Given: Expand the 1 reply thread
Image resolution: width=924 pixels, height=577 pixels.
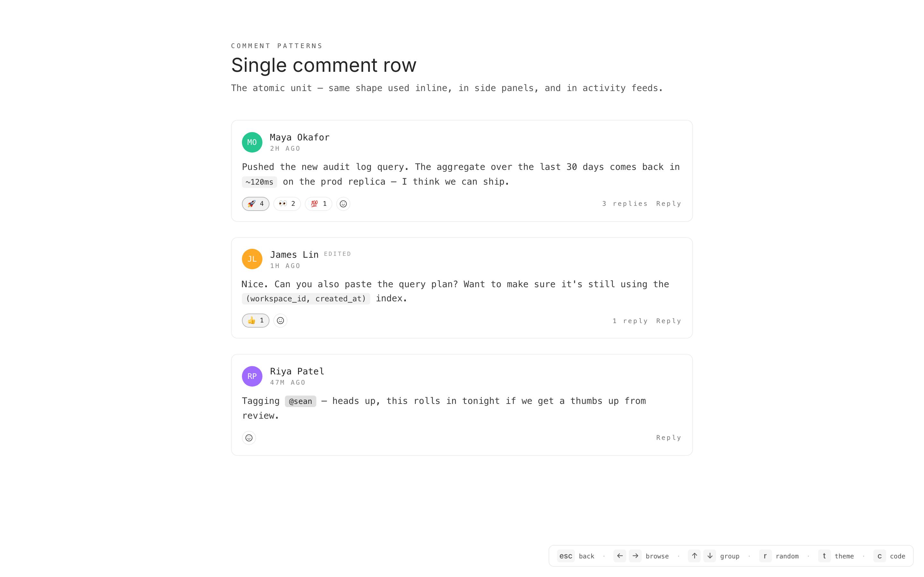Looking at the screenshot, I should 630,321.
